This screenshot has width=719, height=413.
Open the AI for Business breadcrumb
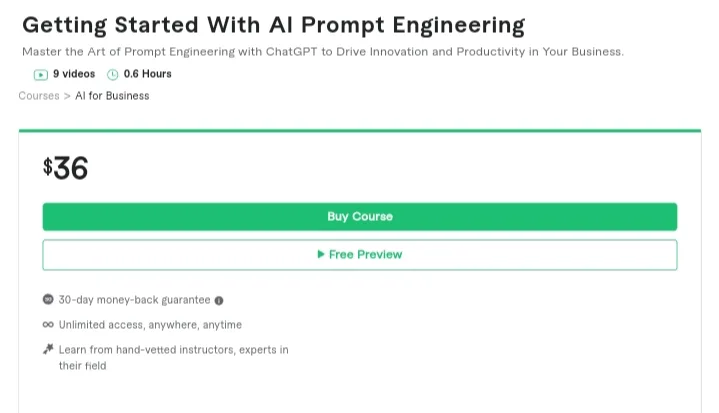[x=112, y=96]
